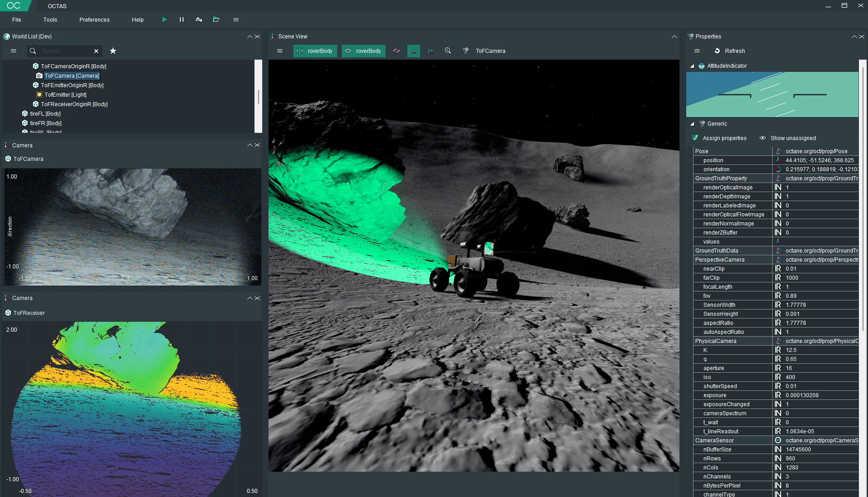Screen dimensions: 868x497
Task: Open the Tools menu
Action: pyautogui.click(x=50, y=20)
